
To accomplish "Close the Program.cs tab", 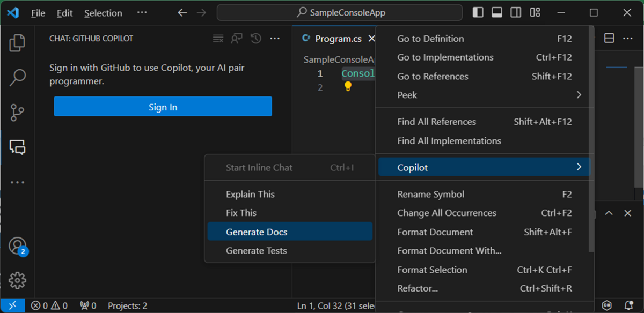I will tap(371, 39).
